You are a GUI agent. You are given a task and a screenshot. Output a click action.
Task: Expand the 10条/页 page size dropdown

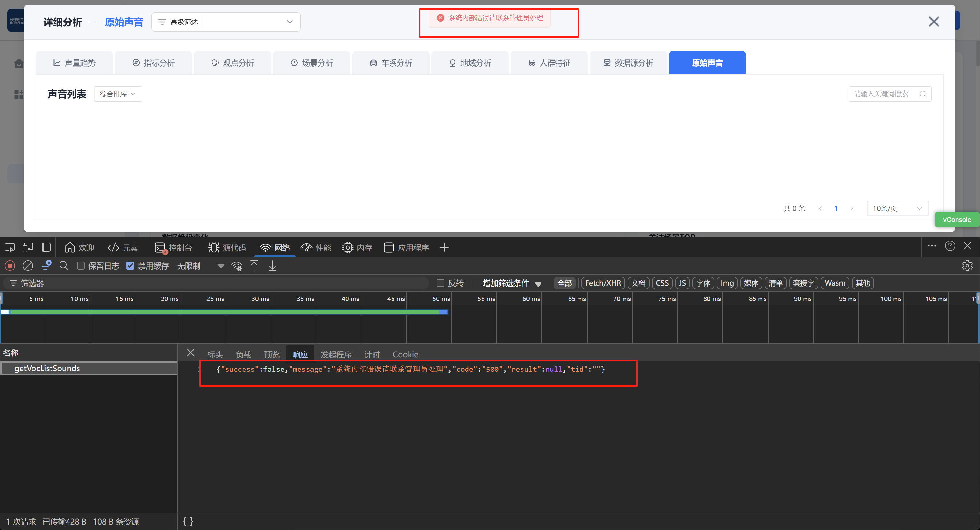pos(897,208)
